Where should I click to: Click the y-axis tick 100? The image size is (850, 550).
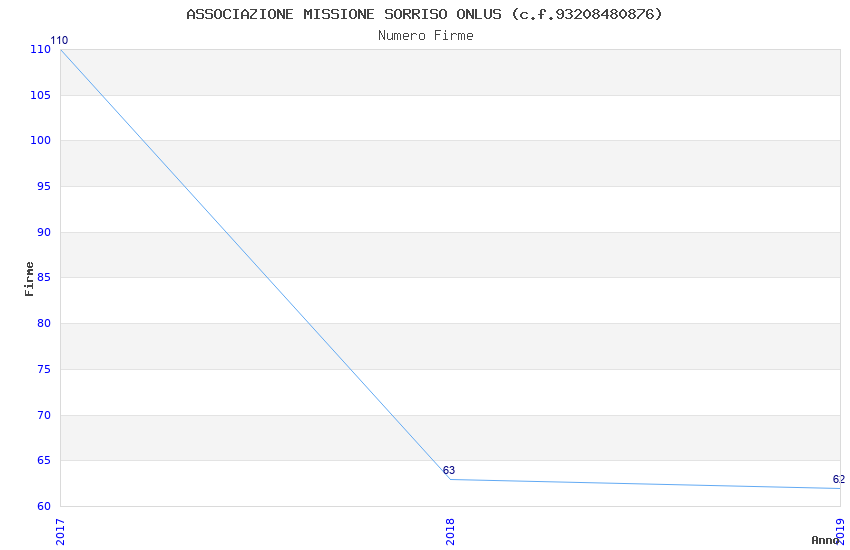(x=41, y=140)
